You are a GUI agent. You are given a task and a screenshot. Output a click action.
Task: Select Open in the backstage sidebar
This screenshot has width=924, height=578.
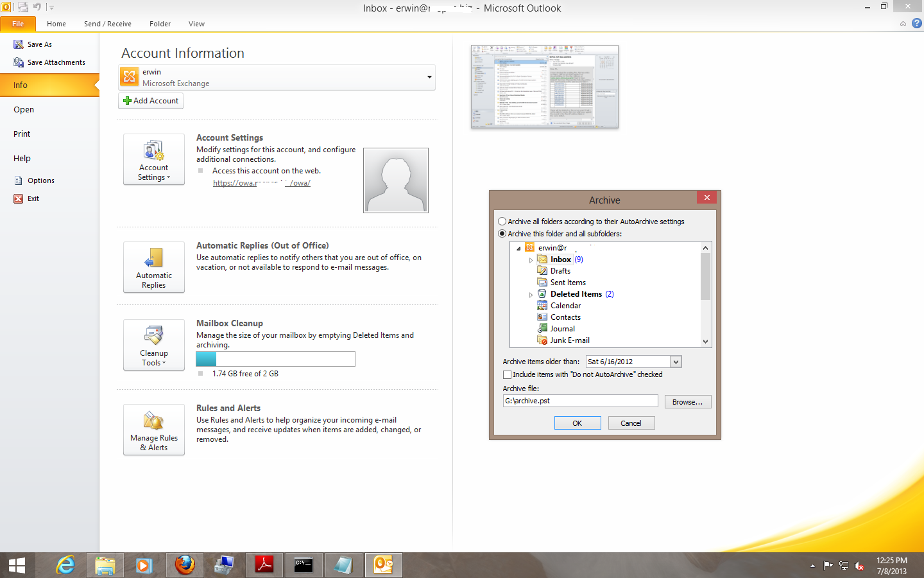(x=24, y=110)
